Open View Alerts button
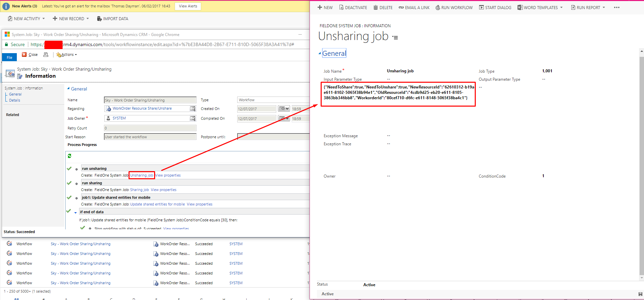The image size is (644, 300). pos(188,6)
